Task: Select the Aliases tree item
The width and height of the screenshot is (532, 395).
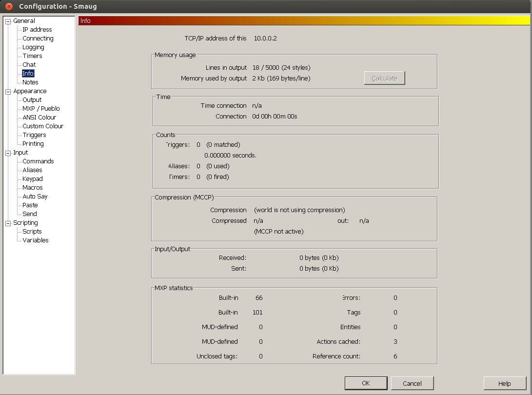Action: tap(32, 170)
